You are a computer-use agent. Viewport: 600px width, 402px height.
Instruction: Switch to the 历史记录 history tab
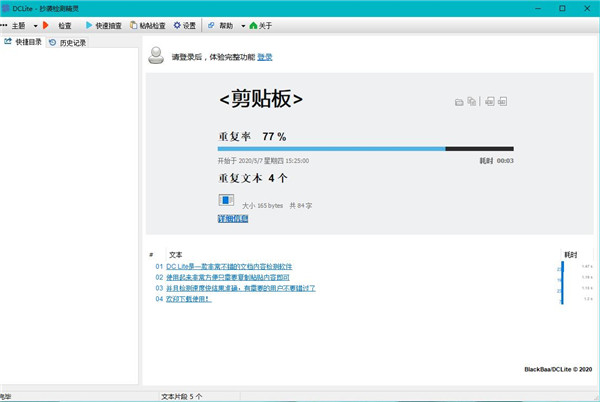coord(68,43)
